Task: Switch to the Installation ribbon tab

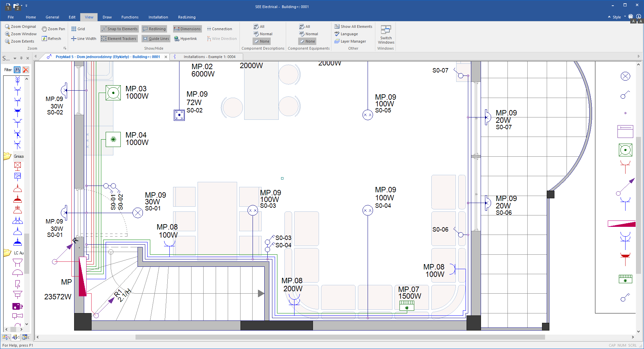Action: point(158,17)
